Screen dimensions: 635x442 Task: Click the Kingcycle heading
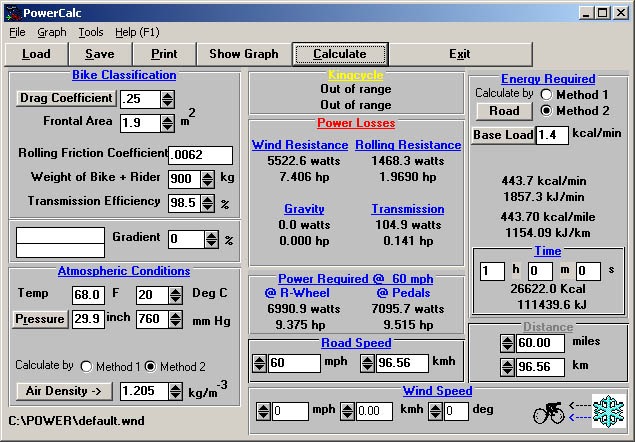(356, 75)
